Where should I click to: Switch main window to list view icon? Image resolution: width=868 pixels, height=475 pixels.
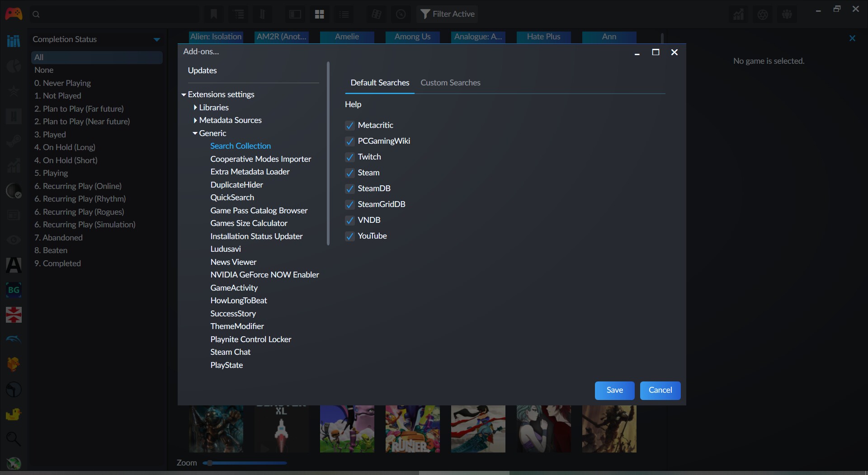(344, 14)
